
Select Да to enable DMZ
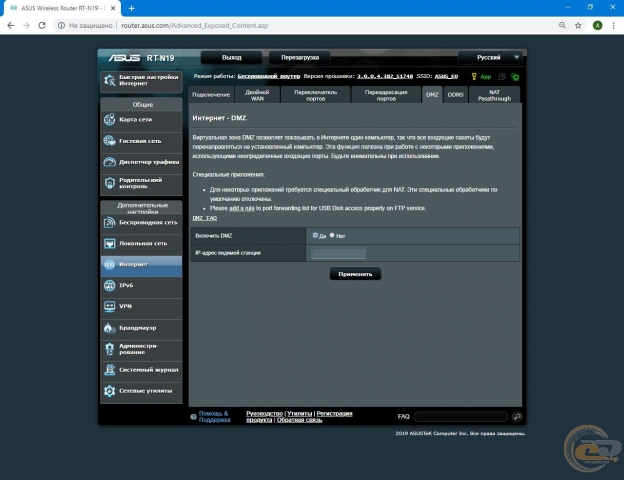coord(315,235)
